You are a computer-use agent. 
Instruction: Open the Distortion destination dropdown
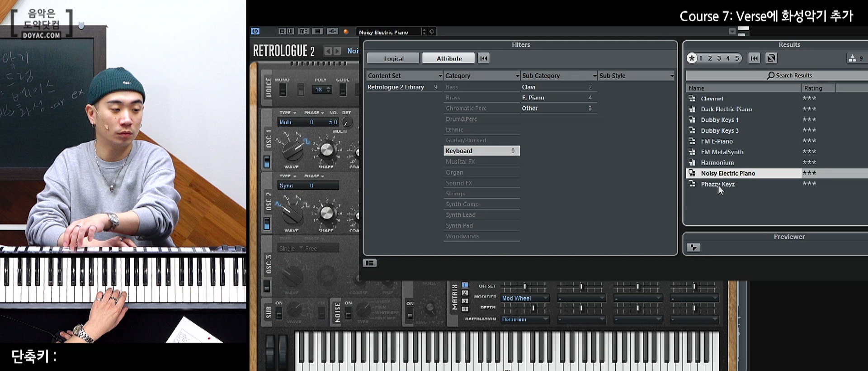[x=525, y=319]
